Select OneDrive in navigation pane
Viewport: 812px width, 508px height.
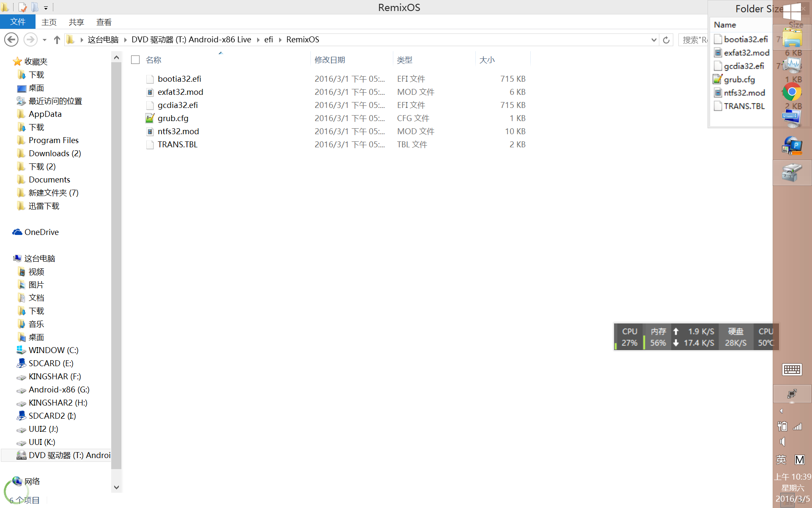[x=41, y=232]
